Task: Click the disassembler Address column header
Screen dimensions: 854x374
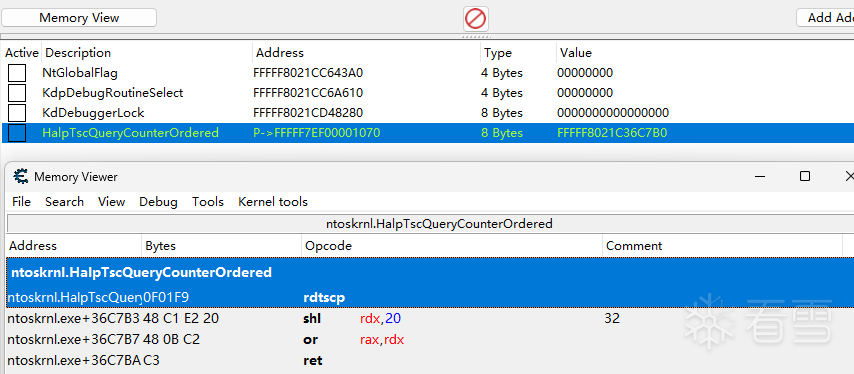Action: click(33, 246)
